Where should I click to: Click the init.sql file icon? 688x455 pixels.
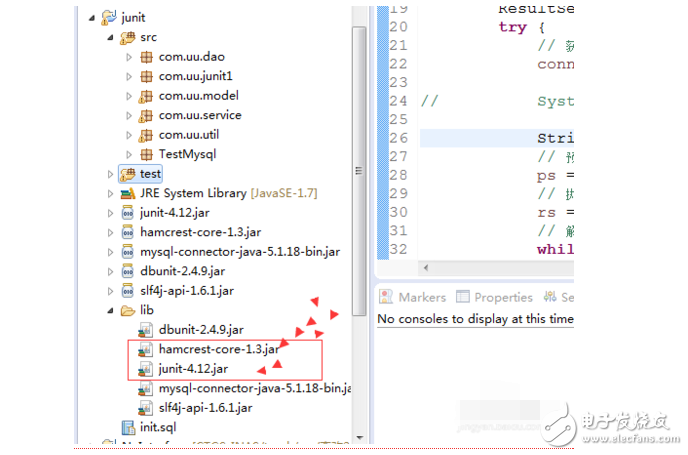(127, 427)
